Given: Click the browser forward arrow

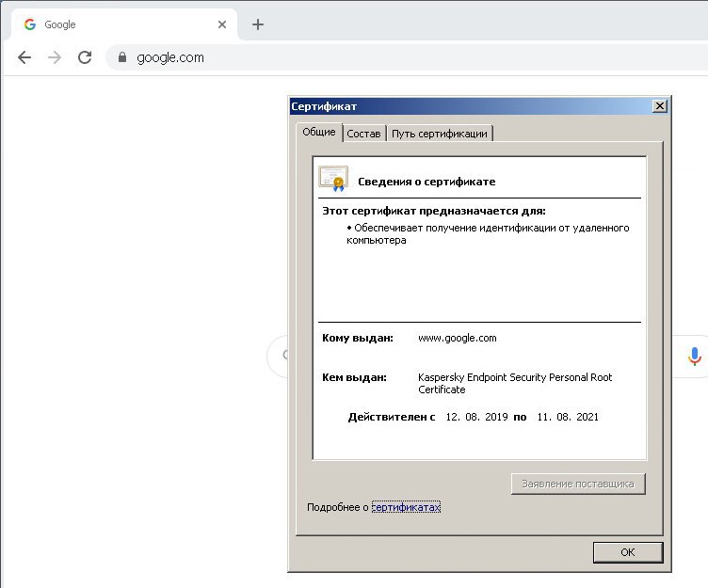Looking at the screenshot, I should coord(55,57).
